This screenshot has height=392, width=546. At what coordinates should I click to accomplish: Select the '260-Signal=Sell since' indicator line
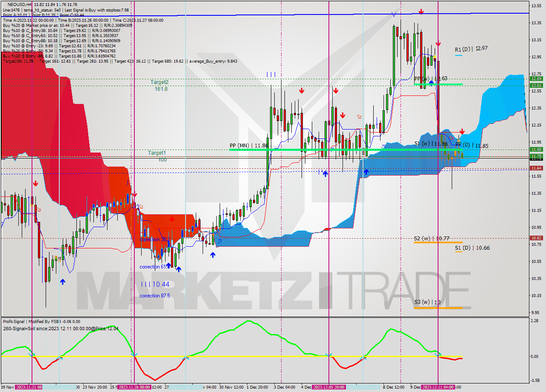(x=61, y=329)
